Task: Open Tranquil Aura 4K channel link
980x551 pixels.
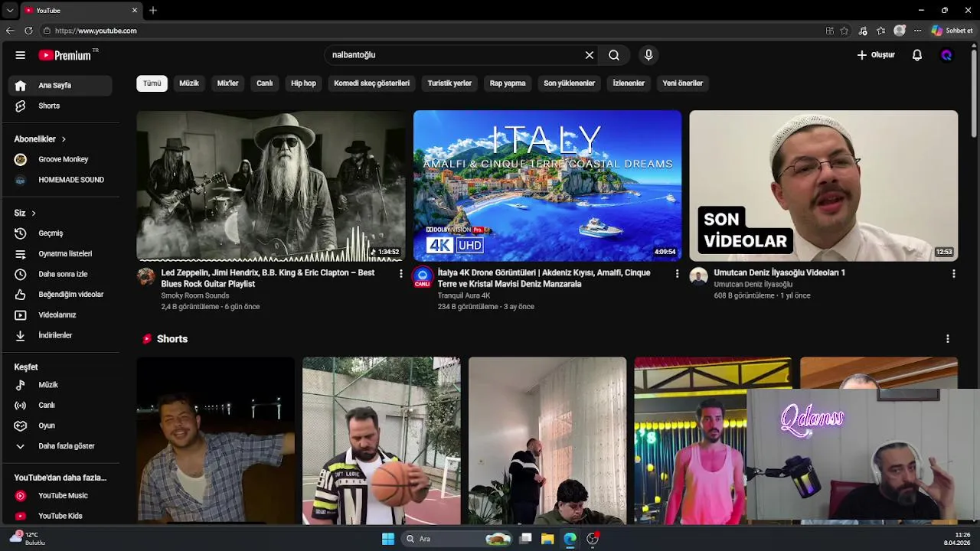Action: pyautogui.click(x=464, y=295)
